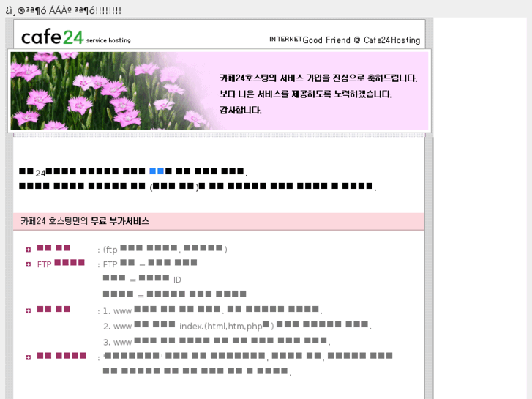Viewport: 532px width, 399px height.
Task: Click the '1. www' list line
Action: coord(212,310)
